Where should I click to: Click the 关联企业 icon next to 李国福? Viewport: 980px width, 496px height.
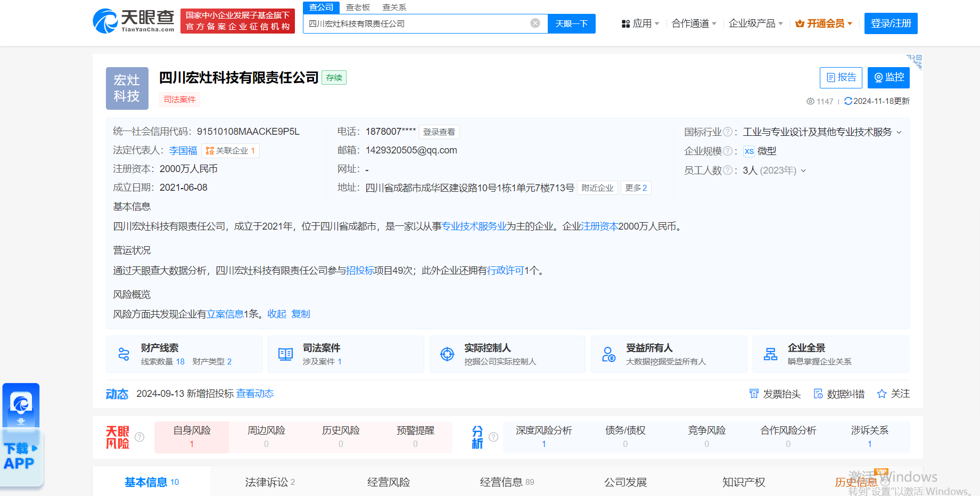(210, 151)
